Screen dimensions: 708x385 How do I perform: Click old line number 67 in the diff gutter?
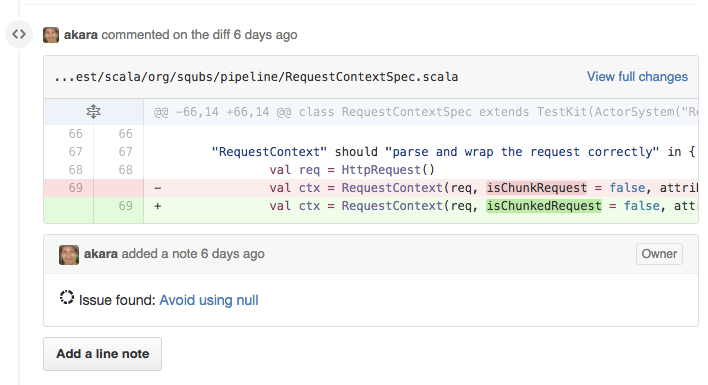(x=75, y=152)
